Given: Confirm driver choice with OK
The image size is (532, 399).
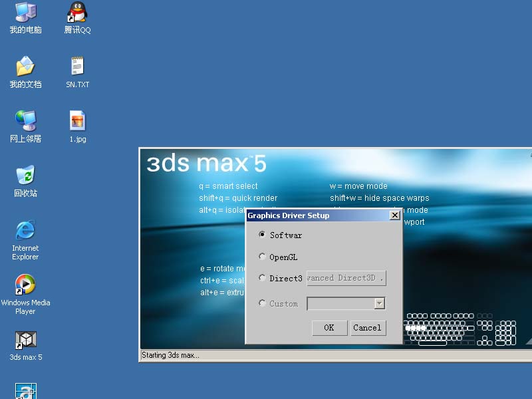Looking at the screenshot, I should pyautogui.click(x=329, y=328).
